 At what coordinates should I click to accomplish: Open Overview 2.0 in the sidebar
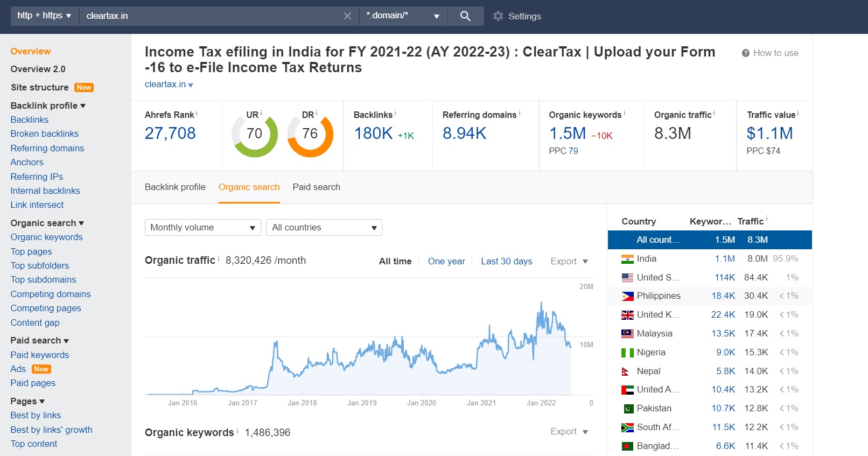(38, 69)
